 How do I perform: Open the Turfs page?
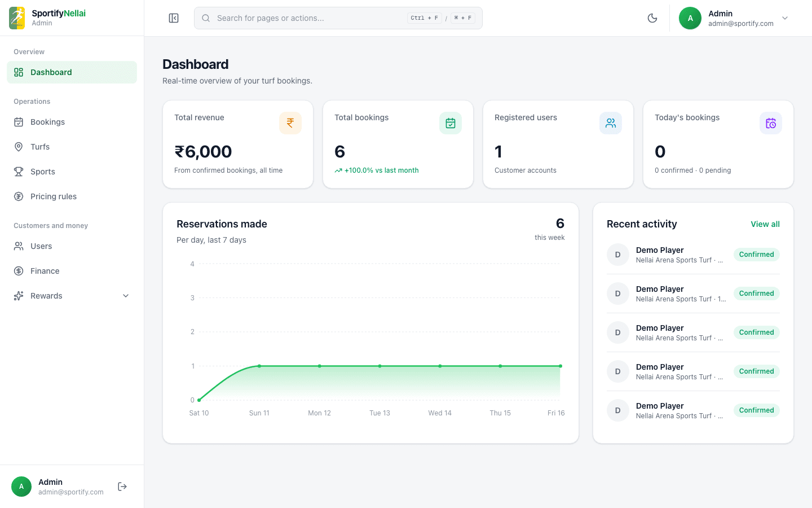tap(72, 147)
